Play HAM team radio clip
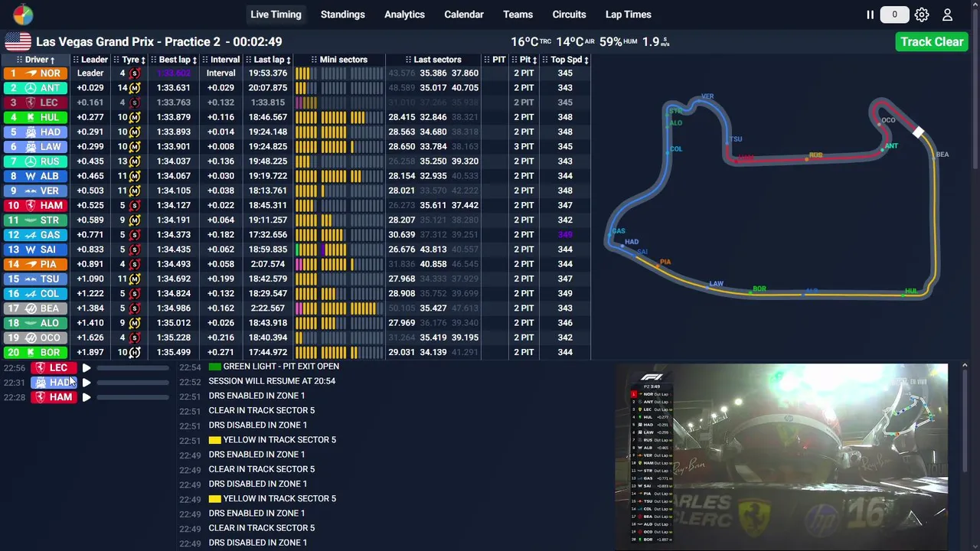Screen dimensions: 980x551 87,397
